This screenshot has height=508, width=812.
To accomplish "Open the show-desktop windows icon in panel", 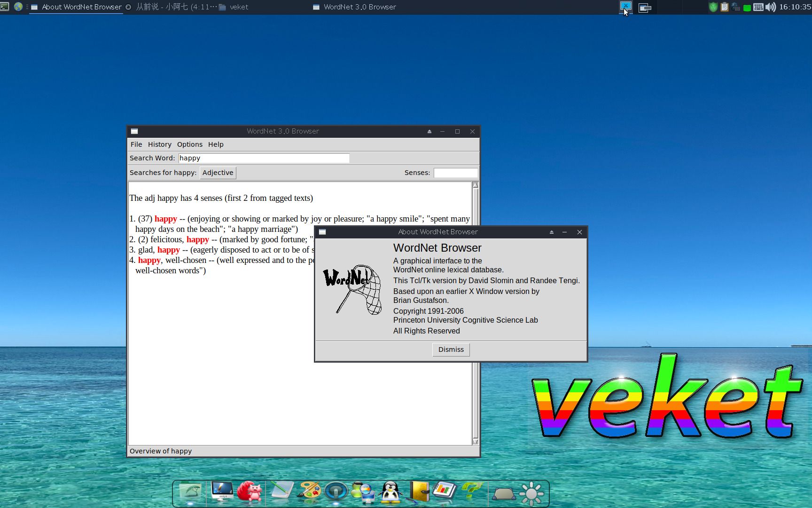I will coord(645,8).
